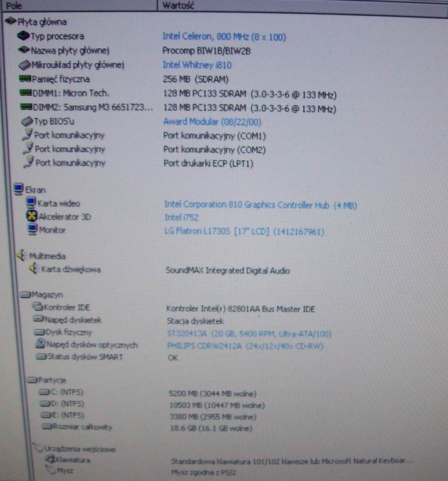Open the LG Flatron L1730S link
This screenshot has width=448, height=481.
pos(244,231)
